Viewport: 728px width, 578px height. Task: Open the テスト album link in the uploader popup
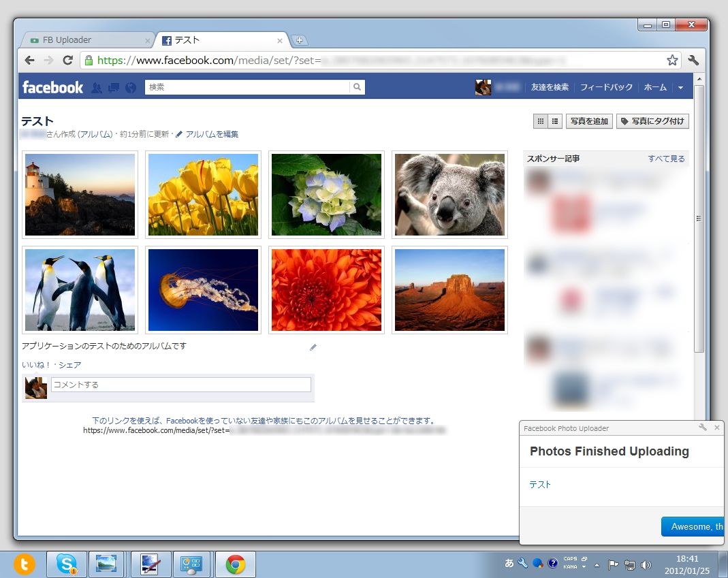[x=540, y=484]
